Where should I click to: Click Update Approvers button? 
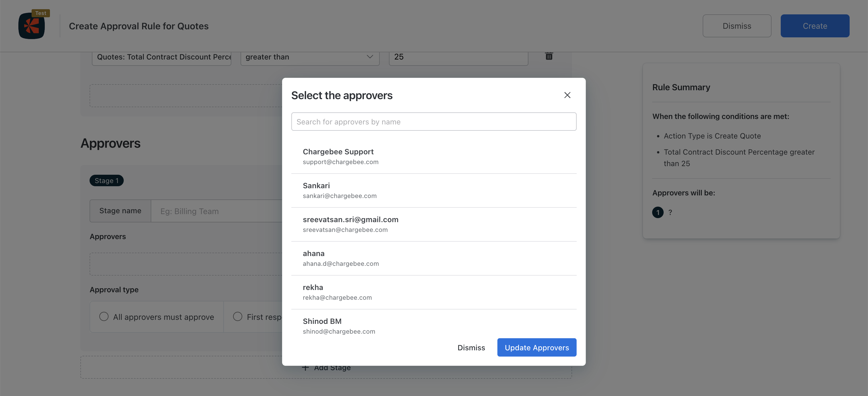pyautogui.click(x=536, y=347)
